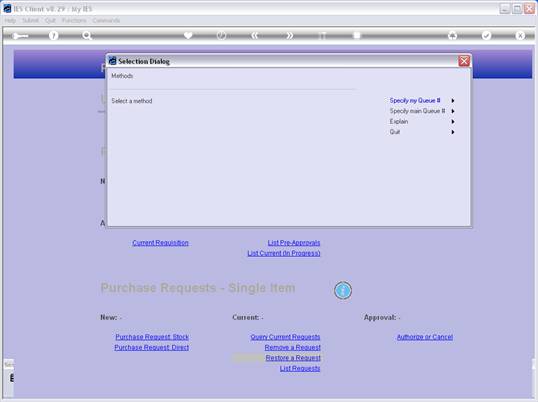Screen dimensions: 538x402
Task: Click the heart favorites icon
Action: pyautogui.click(x=188, y=35)
